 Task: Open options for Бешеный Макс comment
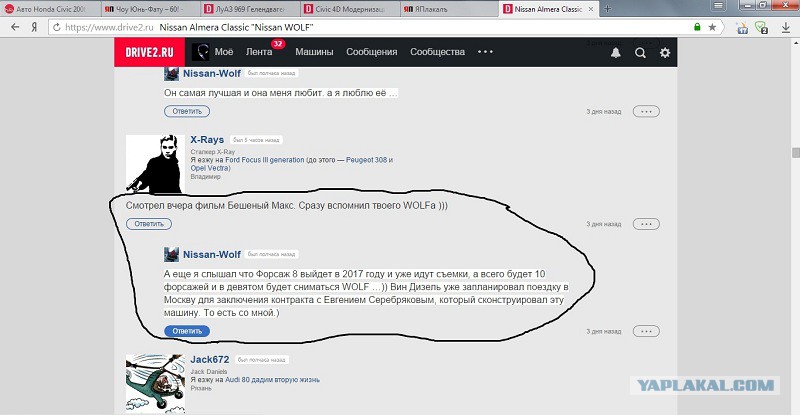pyautogui.click(x=646, y=224)
